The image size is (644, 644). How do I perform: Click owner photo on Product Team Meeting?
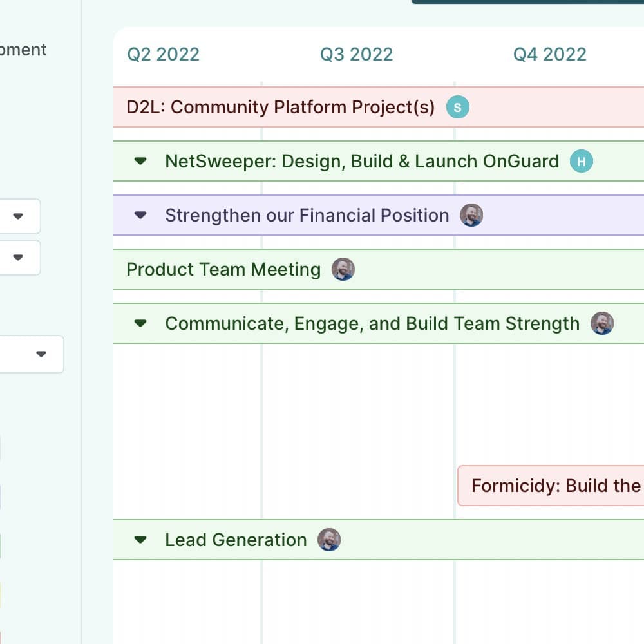tap(343, 269)
